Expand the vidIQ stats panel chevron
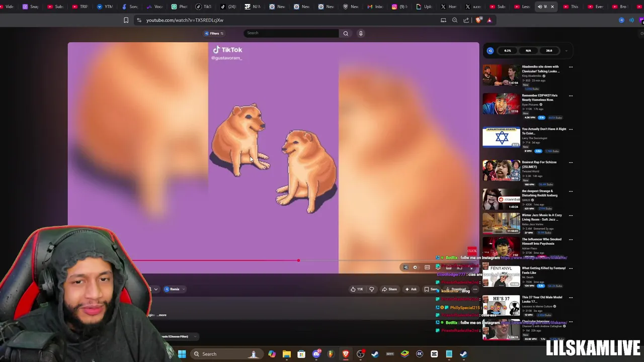 (566, 50)
